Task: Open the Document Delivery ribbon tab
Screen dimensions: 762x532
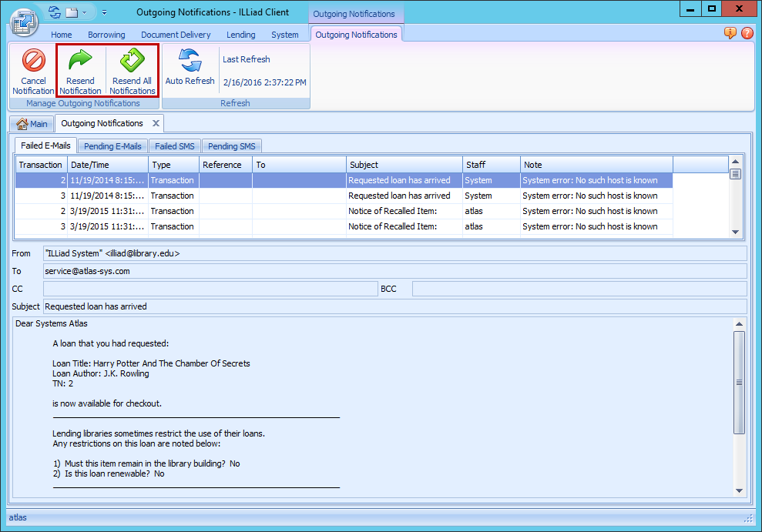Action: coord(176,35)
